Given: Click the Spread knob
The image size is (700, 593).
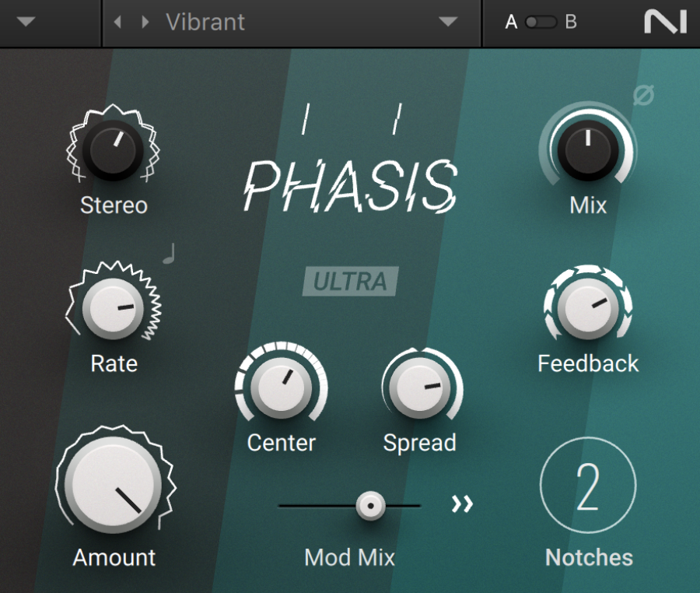Looking at the screenshot, I should (420, 388).
